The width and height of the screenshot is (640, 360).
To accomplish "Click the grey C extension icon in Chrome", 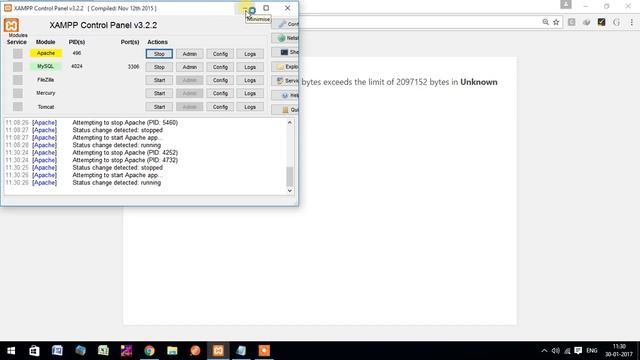I will pos(571,22).
